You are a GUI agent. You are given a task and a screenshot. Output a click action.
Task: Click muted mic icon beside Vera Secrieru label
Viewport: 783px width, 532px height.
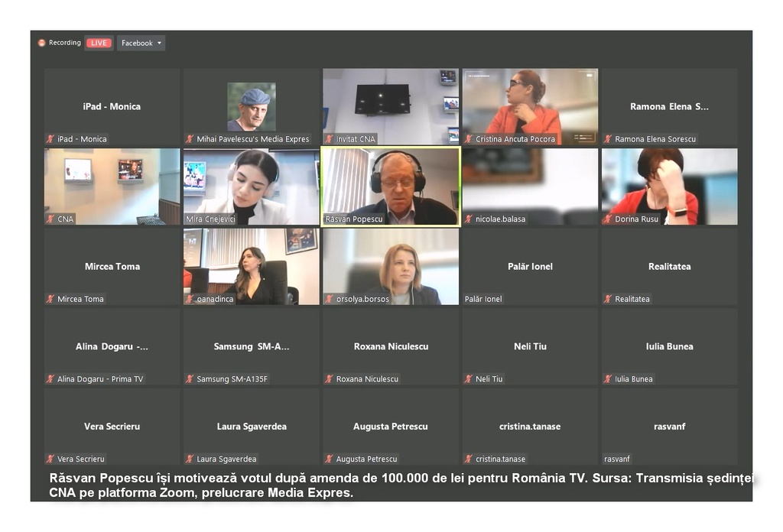point(50,459)
